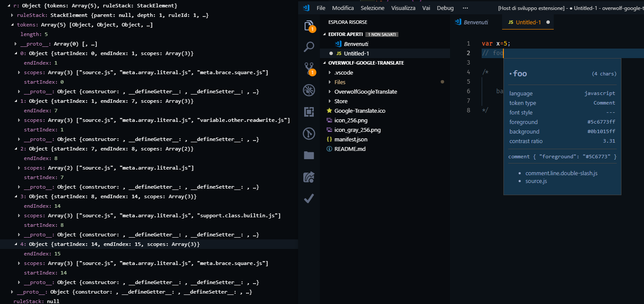Screen dimensions: 644x304
Task: Open the Visualizza menu
Action: pyautogui.click(x=403, y=8)
